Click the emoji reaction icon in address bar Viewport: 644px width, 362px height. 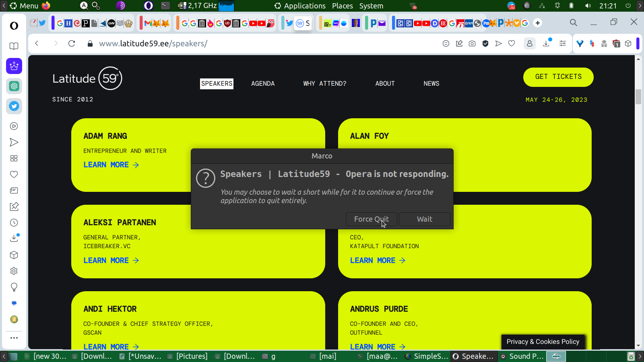pos(446,43)
